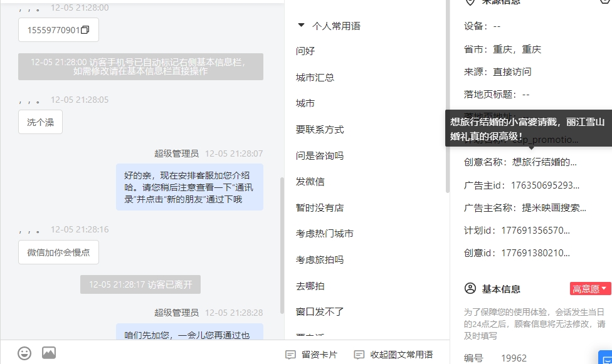The width and height of the screenshot is (612, 364).
Task: Select the 发微信 quick phrase
Action: click(x=310, y=182)
